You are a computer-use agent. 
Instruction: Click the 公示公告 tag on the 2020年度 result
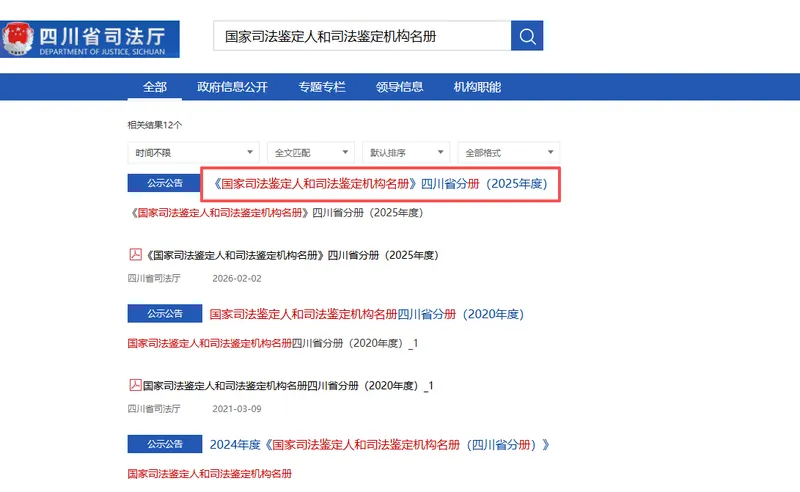(165, 314)
